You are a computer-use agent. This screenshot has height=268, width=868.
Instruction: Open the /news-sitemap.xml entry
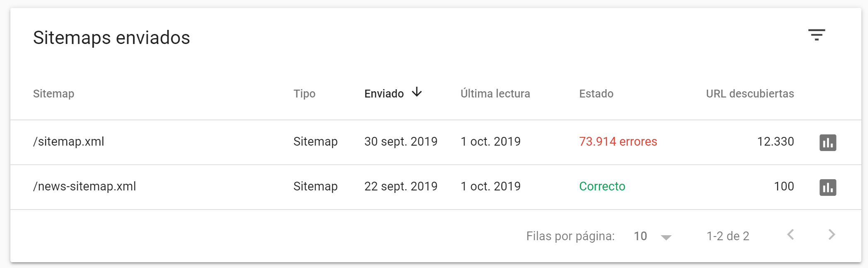pos(85,186)
